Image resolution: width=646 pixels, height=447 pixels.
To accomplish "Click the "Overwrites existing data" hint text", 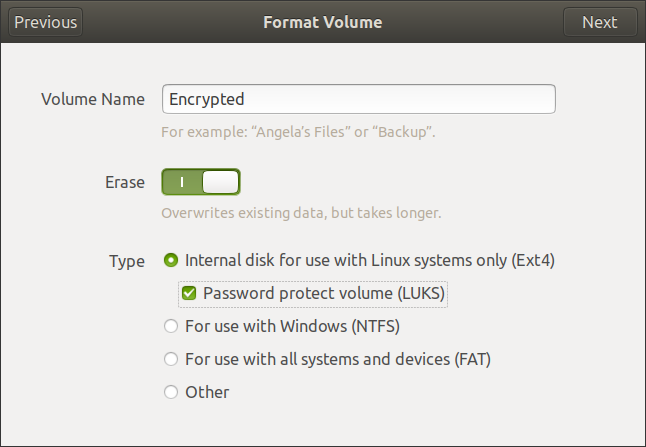I will [x=301, y=213].
